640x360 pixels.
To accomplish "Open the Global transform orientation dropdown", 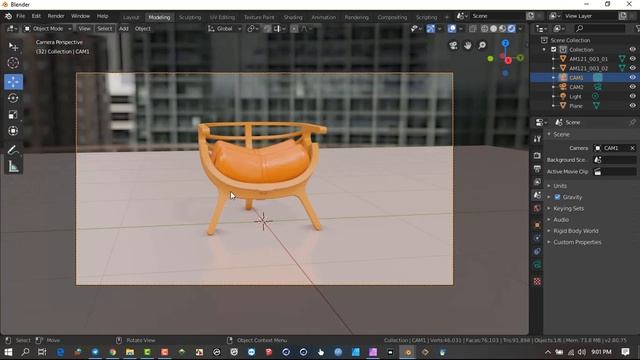I will (224, 29).
